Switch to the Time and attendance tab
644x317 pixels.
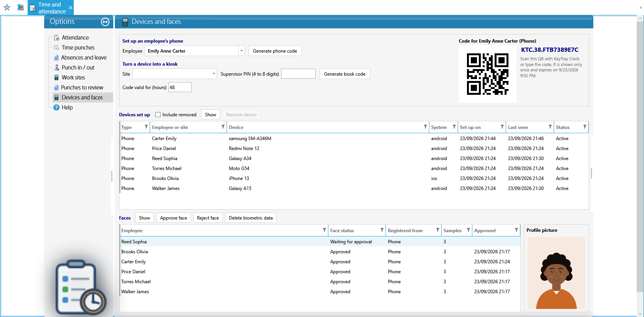pos(50,8)
